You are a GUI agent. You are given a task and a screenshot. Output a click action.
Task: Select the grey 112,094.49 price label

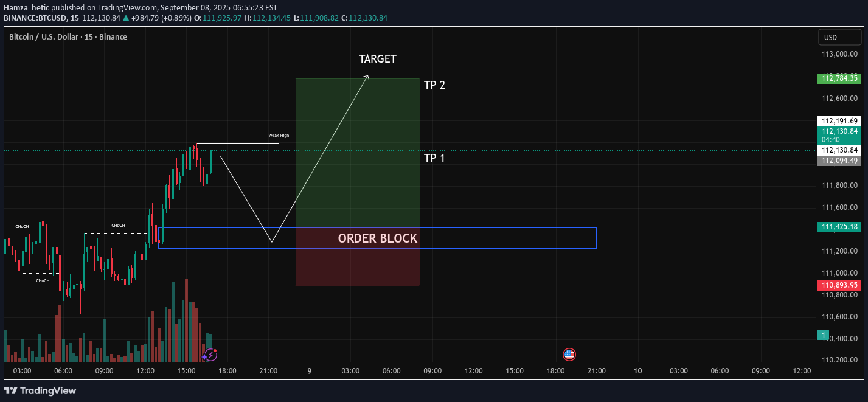point(839,161)
